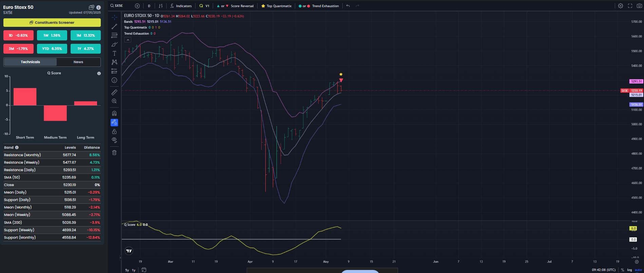
Task: Switch to the News tab
Action: [78, 62]
